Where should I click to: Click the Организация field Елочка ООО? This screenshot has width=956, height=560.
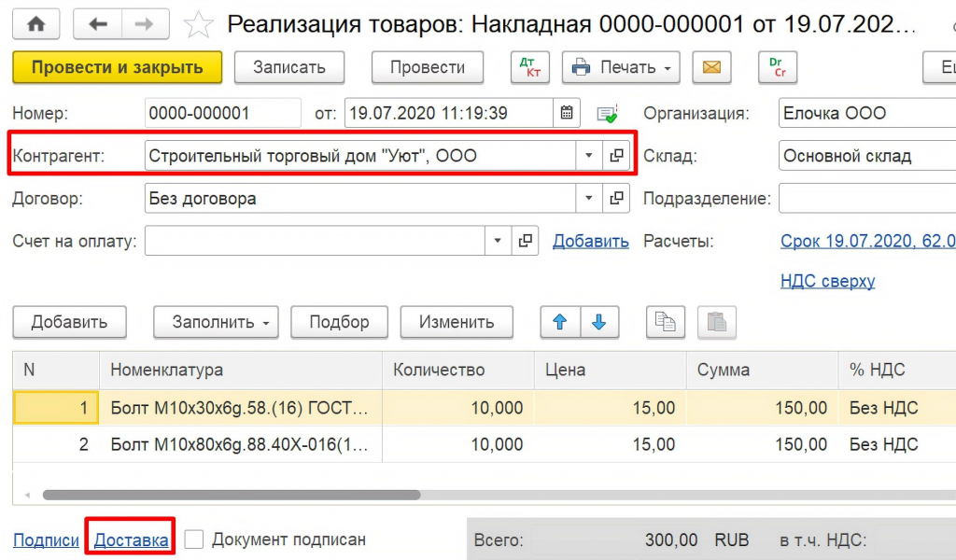[x=867, y=113]
